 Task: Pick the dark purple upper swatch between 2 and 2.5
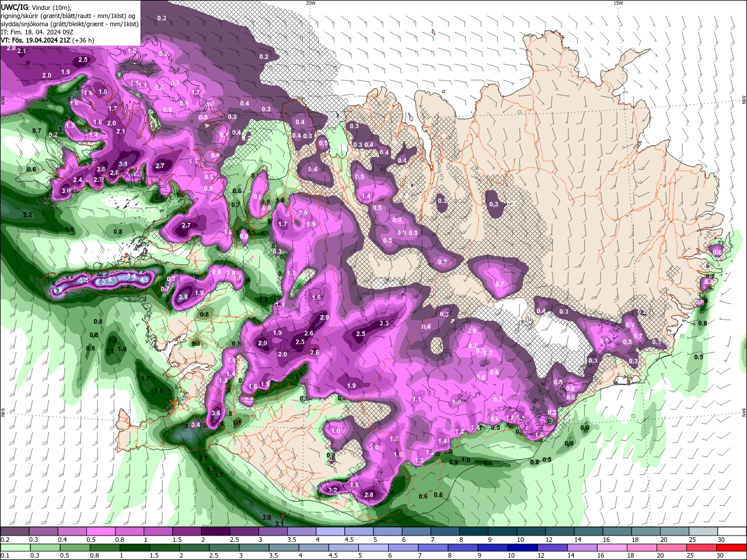[215, 531]
